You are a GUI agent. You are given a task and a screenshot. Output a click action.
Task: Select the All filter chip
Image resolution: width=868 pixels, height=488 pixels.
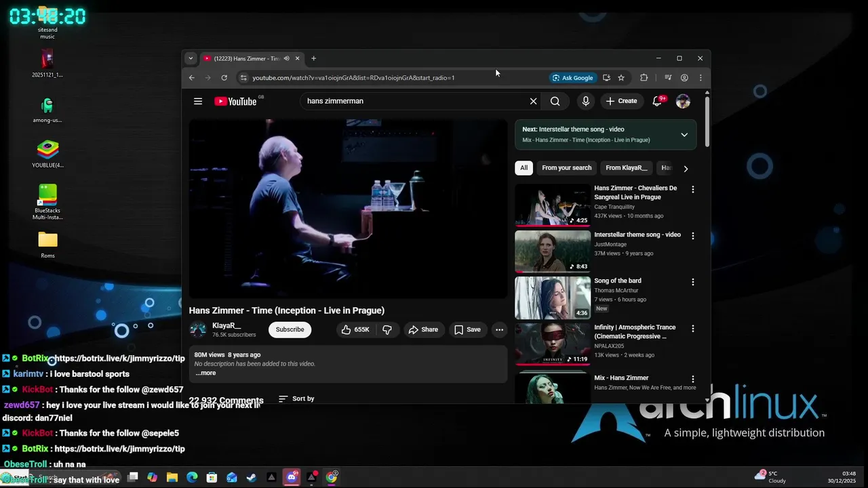pyautogui.click(x=524, y=167)
